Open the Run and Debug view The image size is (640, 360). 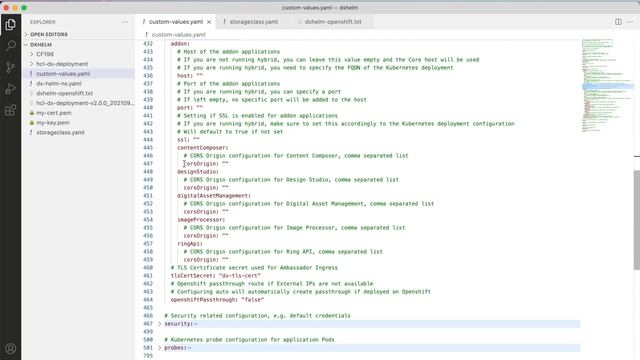tap(11, 89)
